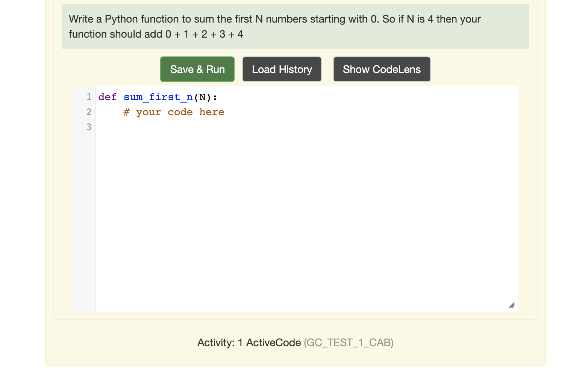Click the def keyword on line 1

[x=107, y=97]
